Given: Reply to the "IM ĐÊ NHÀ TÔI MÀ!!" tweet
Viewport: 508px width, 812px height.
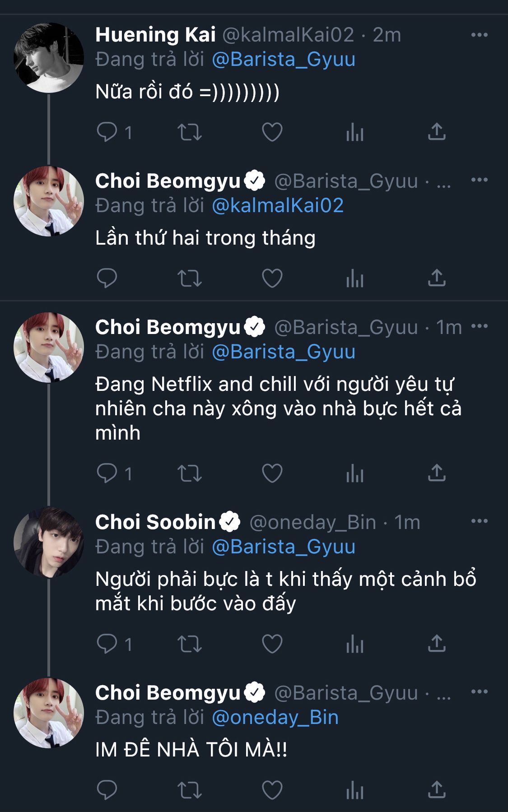Looking at the screenshot, I should [x=107, y=790].
